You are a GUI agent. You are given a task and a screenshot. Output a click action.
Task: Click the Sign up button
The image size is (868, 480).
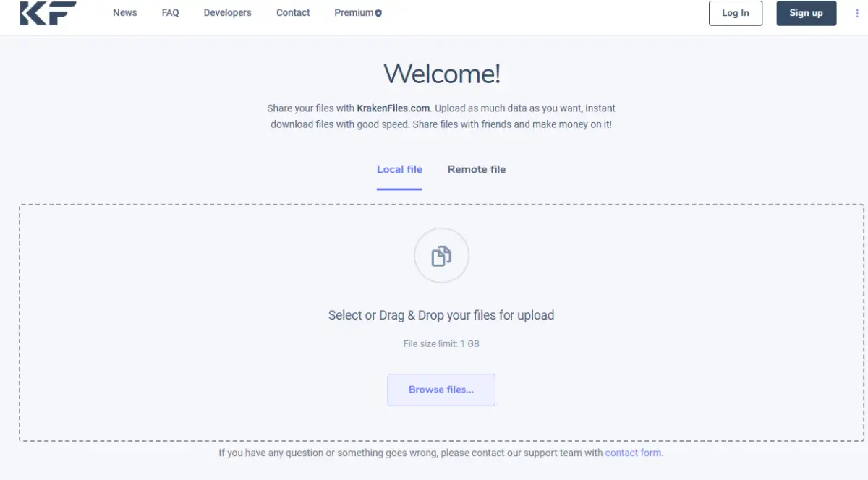(807, 13)
